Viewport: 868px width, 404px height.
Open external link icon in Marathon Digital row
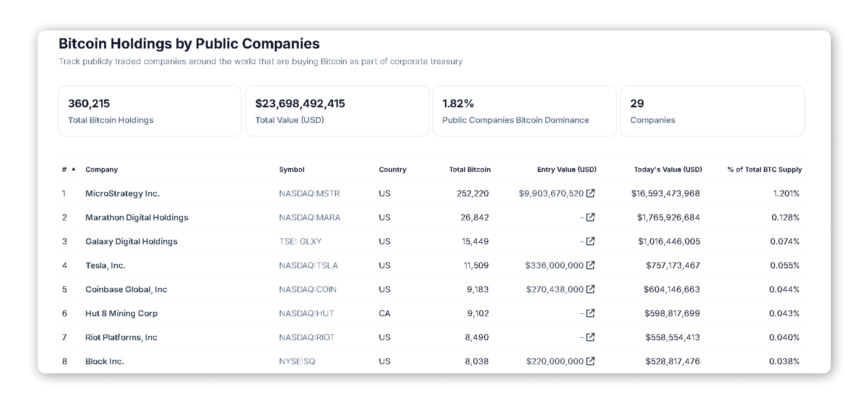(x=590, y=217)
